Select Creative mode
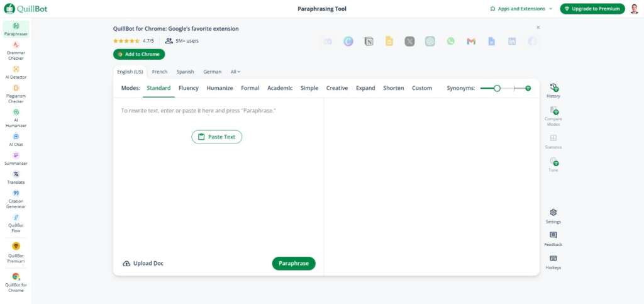 click(337, 88)
